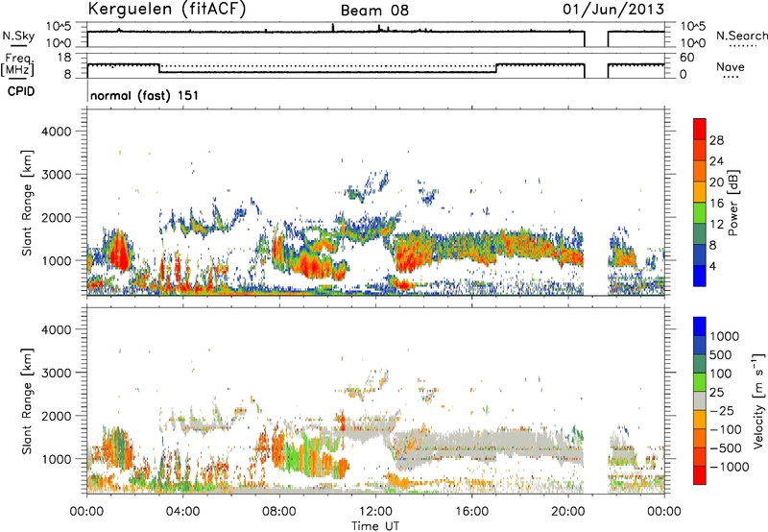The height and width of the screenshot is (532, 768).
Task: Click the solid line sample under 'N.Sky'
Action: (19, 46)
